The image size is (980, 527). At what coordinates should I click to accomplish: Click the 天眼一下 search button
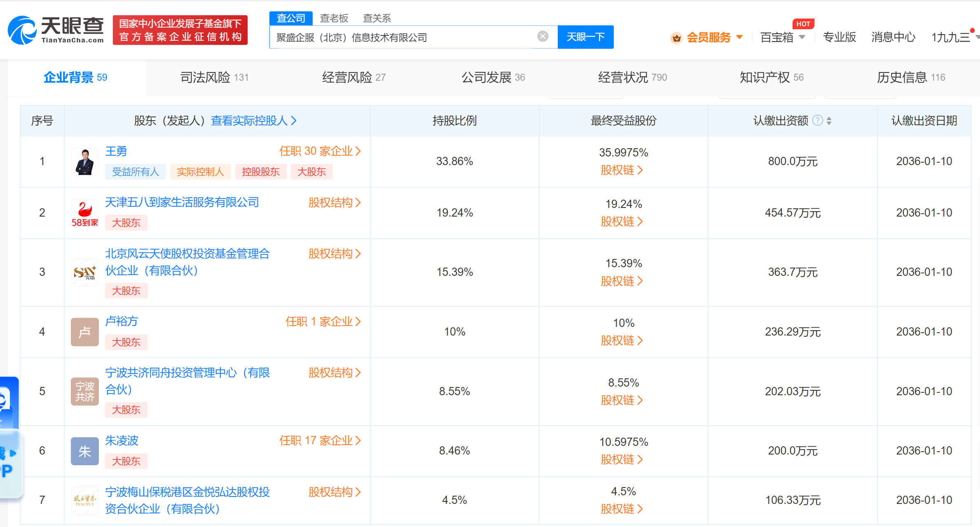tap(585, 37)
